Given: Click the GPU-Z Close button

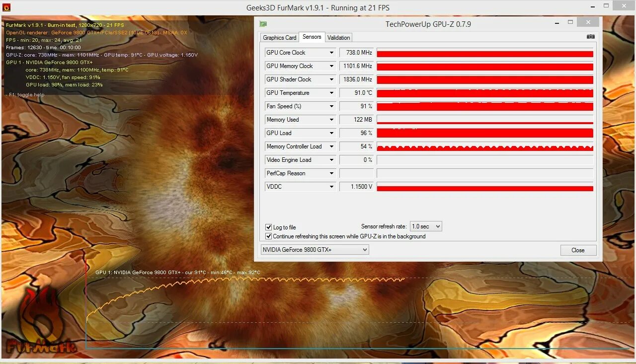Looking at the screenshot, I should (x=578, y=250).
